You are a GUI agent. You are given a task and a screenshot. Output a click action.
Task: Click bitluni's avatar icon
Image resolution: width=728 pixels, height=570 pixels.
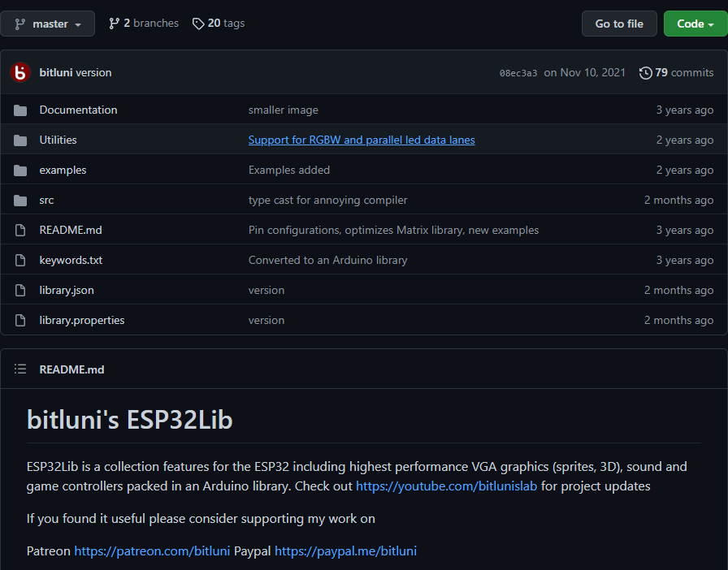pos(20,72)
